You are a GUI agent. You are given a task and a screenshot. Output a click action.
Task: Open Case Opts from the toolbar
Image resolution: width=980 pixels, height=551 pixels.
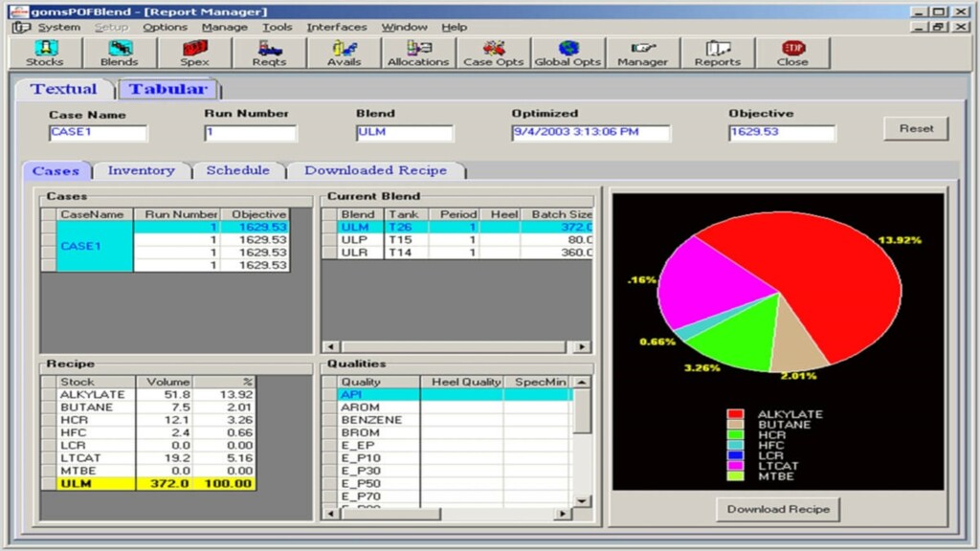tap(492, 53)
